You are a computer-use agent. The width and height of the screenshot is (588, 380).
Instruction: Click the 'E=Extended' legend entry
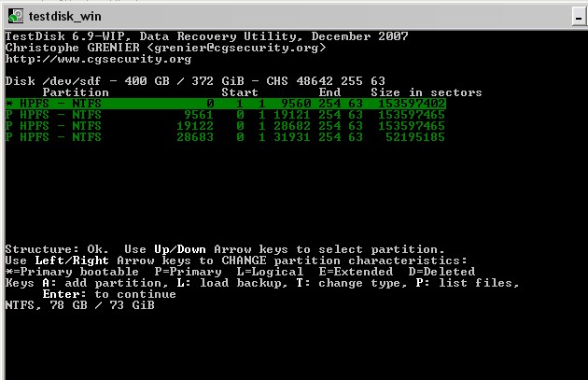point(356,272)
